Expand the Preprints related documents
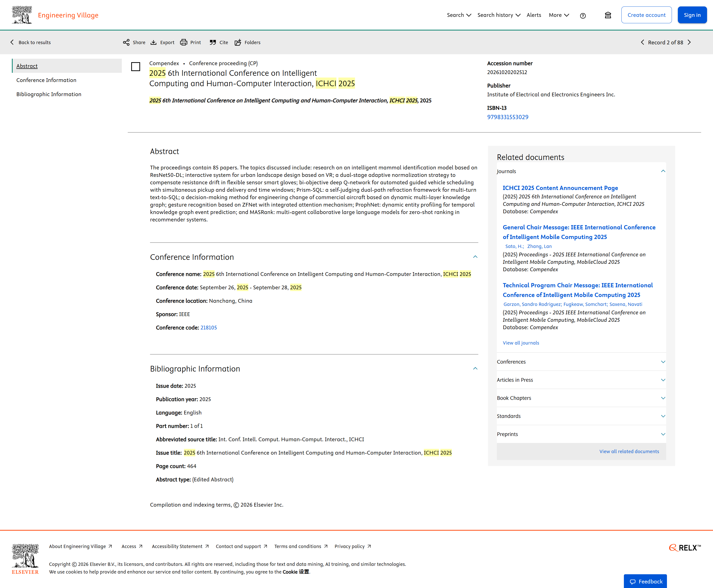Image resolution: width=713 pixels, height=588 pixels. point(663,434)
